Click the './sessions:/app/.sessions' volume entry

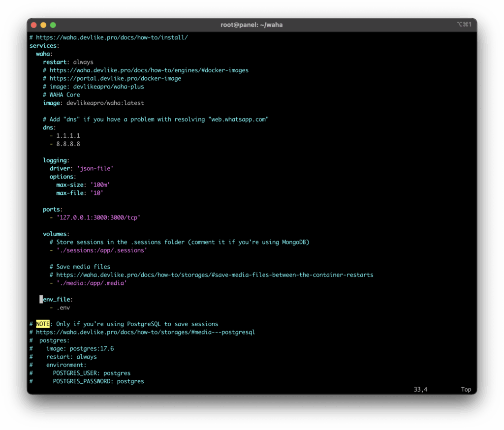(101, 250)
